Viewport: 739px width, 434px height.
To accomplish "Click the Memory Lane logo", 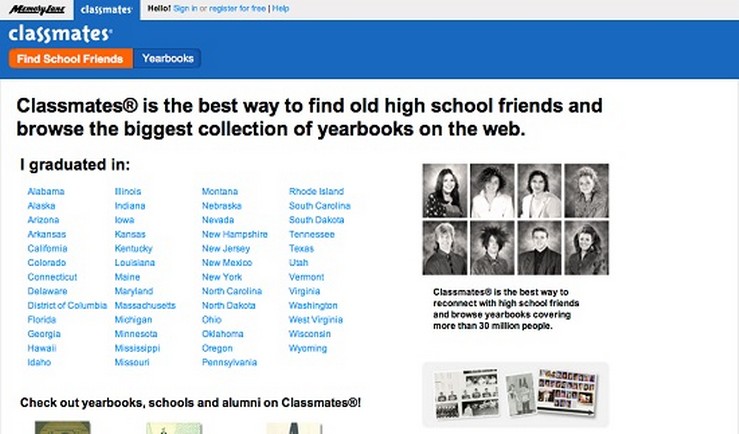I will (x=34, y=9).
